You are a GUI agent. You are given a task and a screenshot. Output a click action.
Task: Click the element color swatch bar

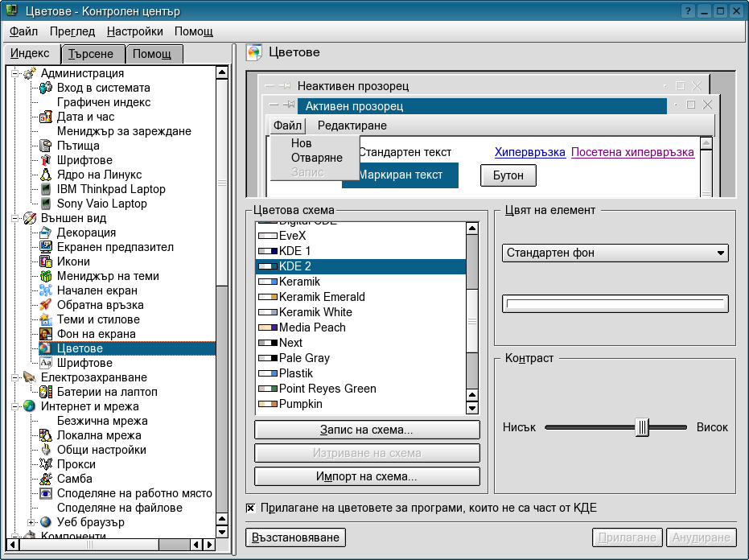(x=615, y=303)
